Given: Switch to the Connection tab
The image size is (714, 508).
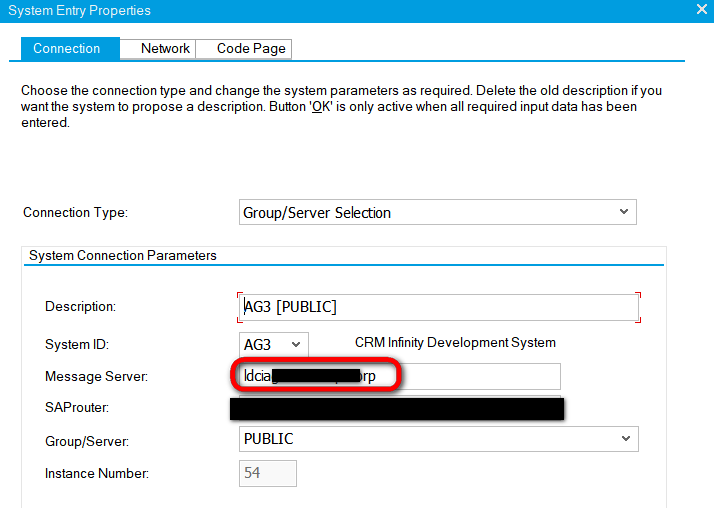Looking at the screenshot, I should (71, 48).
